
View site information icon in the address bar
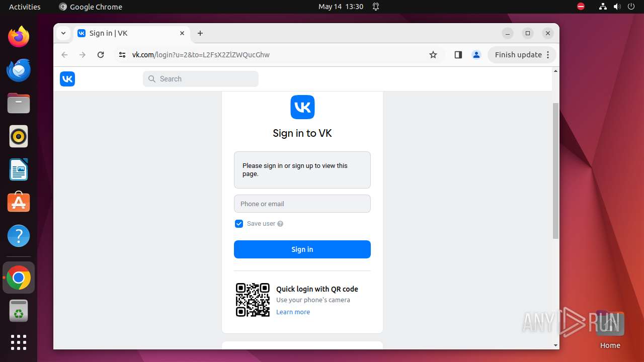(x=122, y=55)
